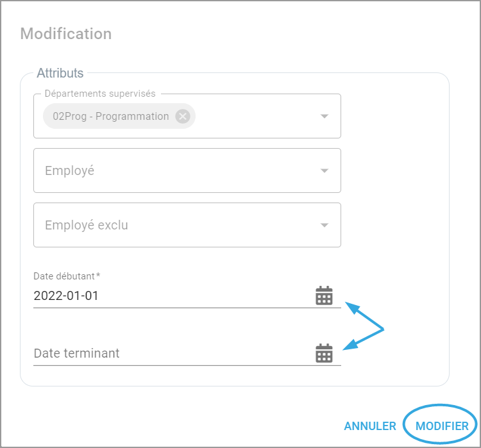Click the underline below Date terminant

click(x=186, y=365)
